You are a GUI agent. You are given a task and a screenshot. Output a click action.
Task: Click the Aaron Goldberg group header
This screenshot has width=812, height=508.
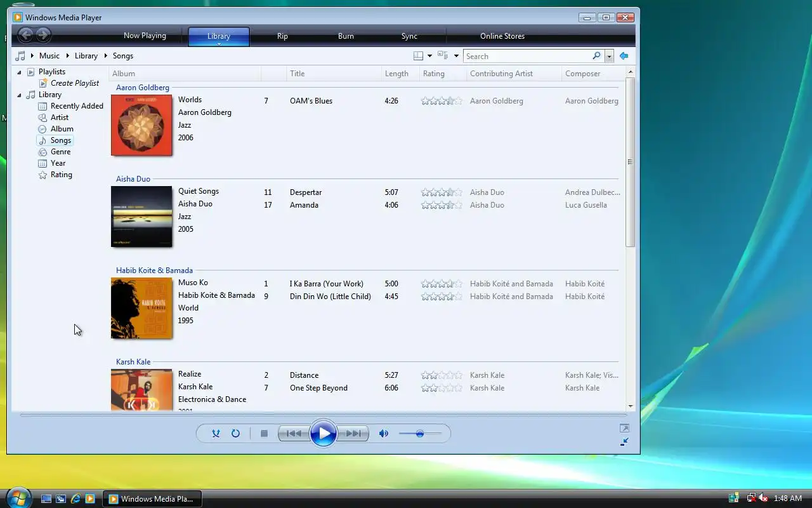click(143, 88)
